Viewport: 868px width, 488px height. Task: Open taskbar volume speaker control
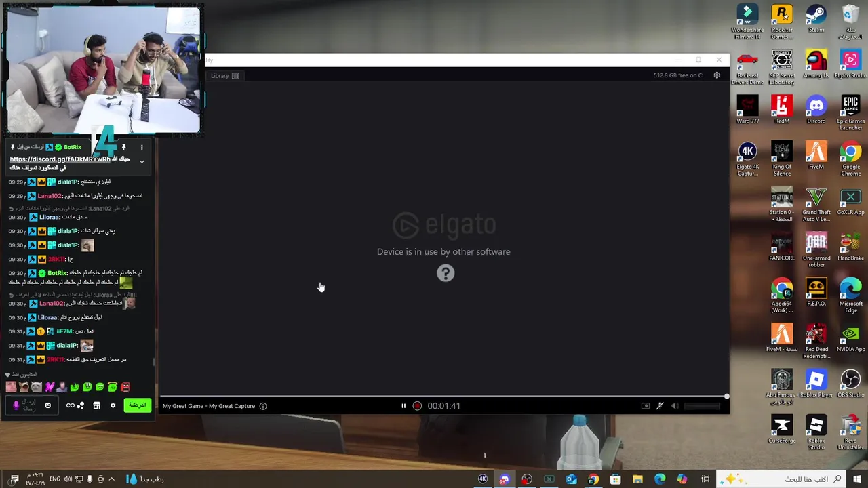(x=68, y=479)
